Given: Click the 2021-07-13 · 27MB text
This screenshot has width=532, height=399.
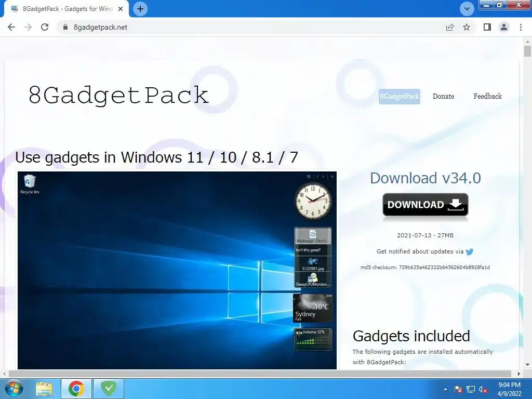Looking at the screenshot, I should coord(425,235).
